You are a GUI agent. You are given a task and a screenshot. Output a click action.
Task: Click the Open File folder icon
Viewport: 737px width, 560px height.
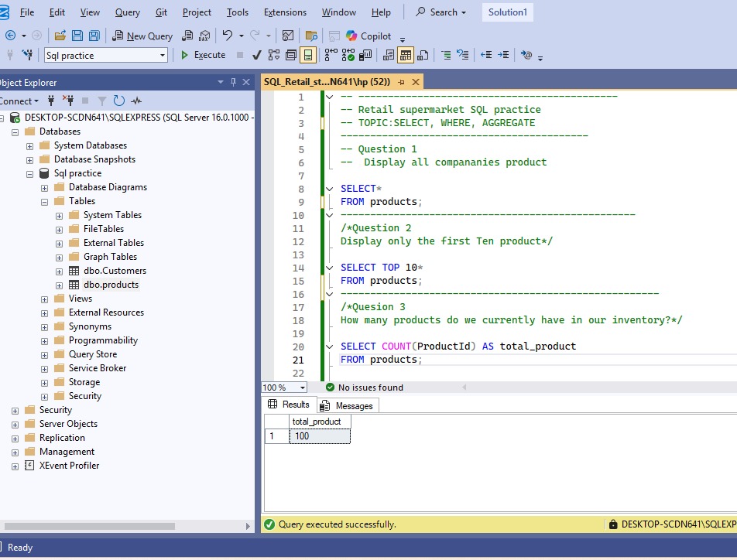pyautogui.click(x=60, y=36)
